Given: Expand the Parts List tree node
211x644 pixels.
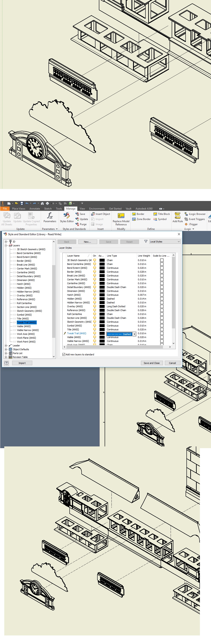Looking at the screenshot, I should (x=6, y=353).
